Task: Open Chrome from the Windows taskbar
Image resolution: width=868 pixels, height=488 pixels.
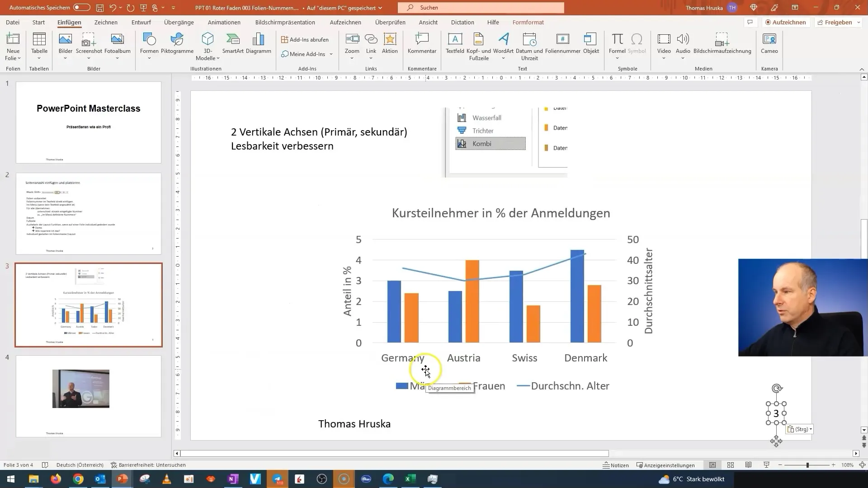Action: (x=78, y=479)
